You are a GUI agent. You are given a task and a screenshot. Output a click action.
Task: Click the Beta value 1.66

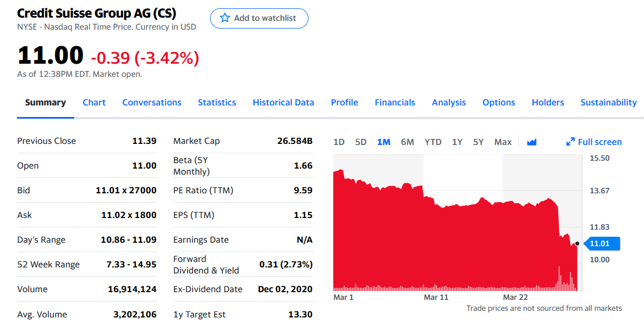pos(303,166)
